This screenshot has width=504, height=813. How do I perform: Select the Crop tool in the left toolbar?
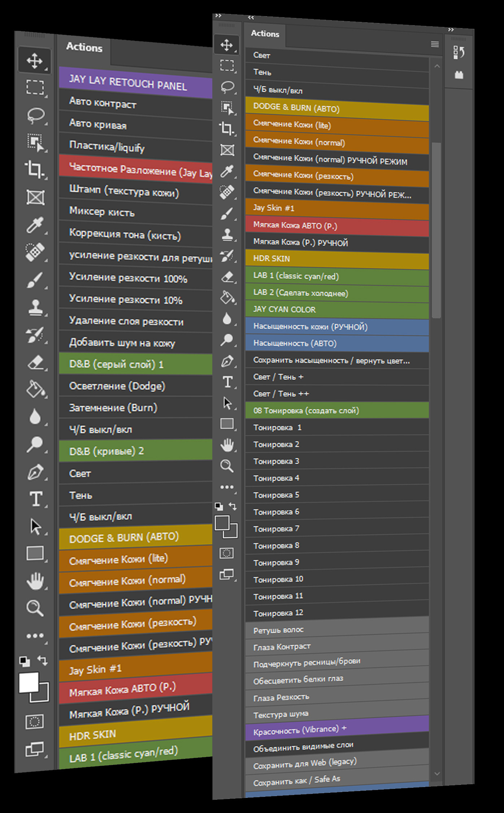(35, 169)
